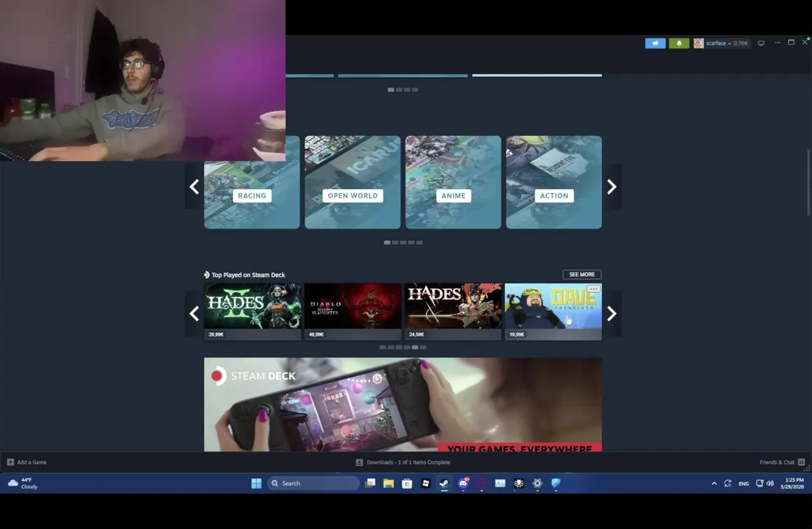Click the Steam taskbar icon
Image resolution: width=812 pixels, height=529 pixels.
[x=444, y=483]
